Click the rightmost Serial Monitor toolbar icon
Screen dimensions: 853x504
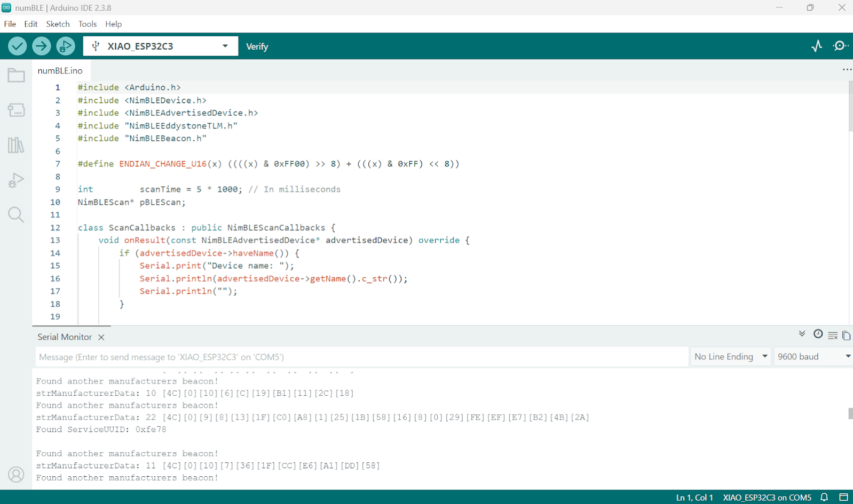point(846,335)
